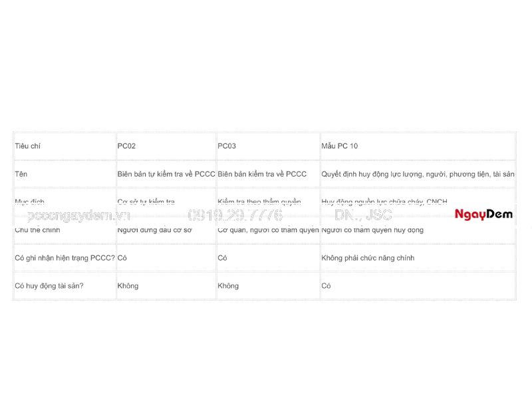The width and height of the screenshot is (532, 399).
Task: Select the "Quyết định huy động lực lượng" cell
Action: pyautogui.click(x=418, y=174)
